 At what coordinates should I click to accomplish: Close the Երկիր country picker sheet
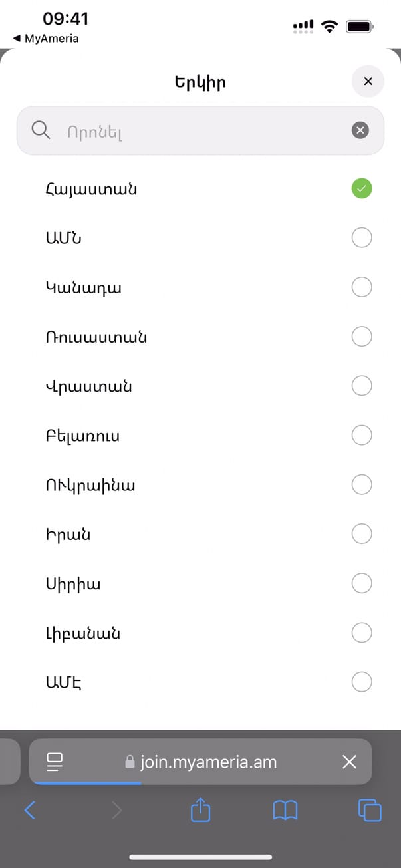point(368,82)
